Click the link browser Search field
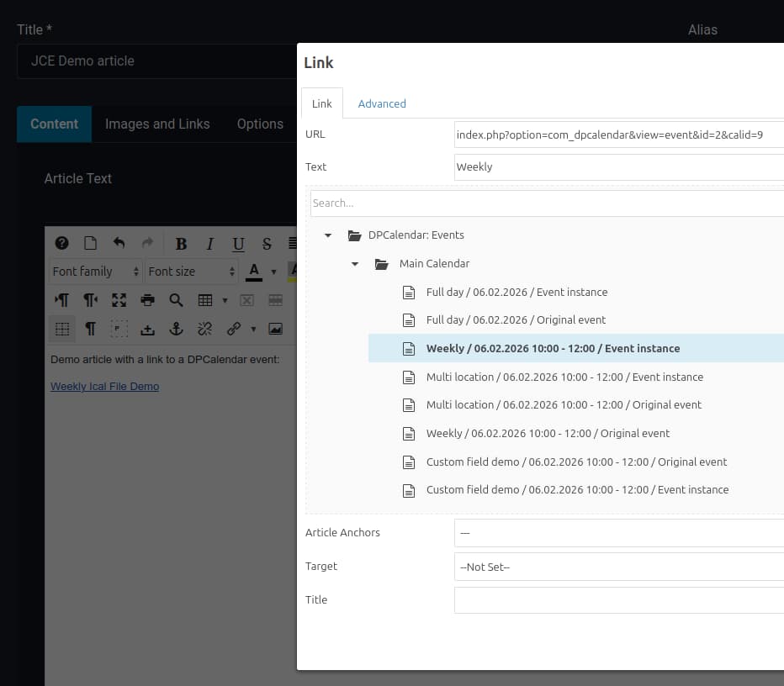The width and height of the screenshot is (784, 686). tap(547, 203)
